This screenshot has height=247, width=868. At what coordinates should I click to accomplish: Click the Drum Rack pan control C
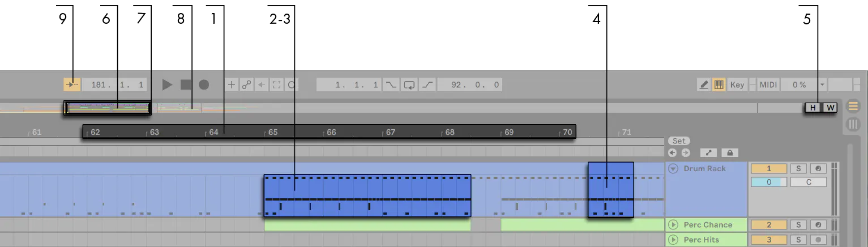[x=809, y=182]
